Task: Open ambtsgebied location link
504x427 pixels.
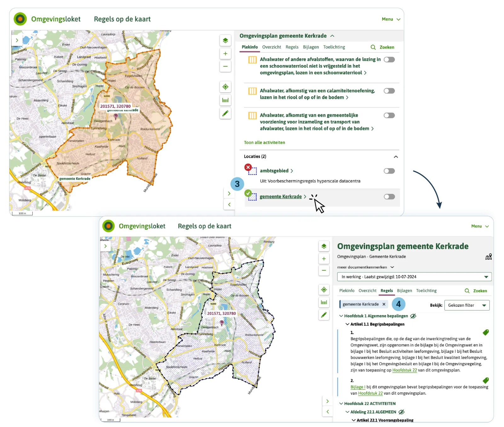Action: (x=274, y=171)
